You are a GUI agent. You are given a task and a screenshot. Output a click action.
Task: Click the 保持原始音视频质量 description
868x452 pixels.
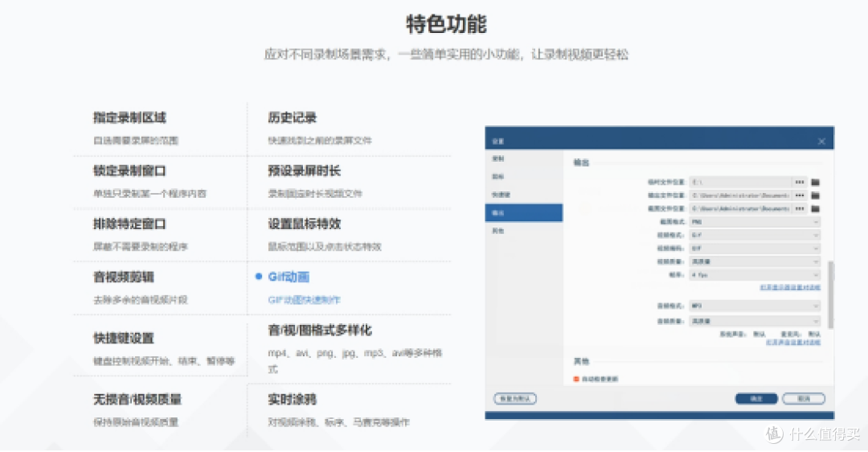coord(136,422)
